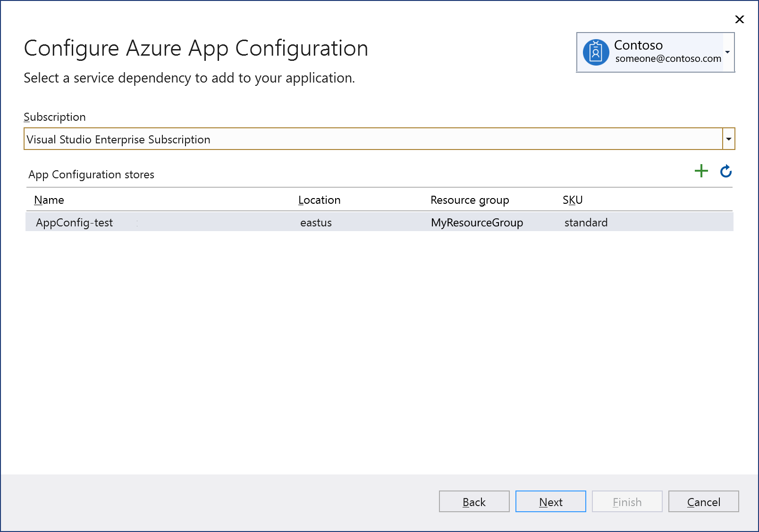Click the eastus location cell
The image size is (759, 532).
point(316,223)
